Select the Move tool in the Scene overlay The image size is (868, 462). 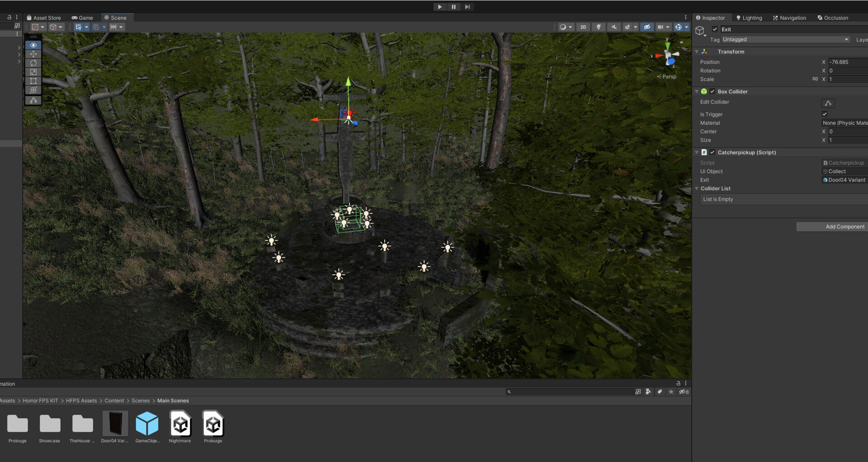point(33,54)
